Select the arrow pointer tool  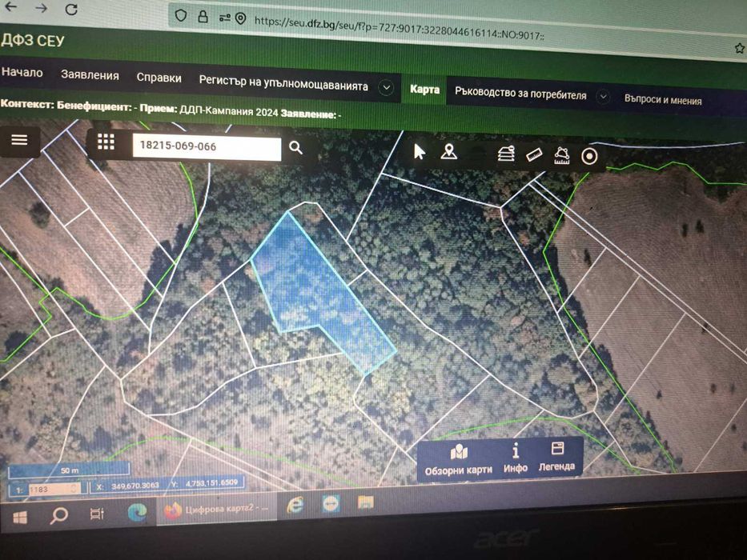tap(420, 152)
